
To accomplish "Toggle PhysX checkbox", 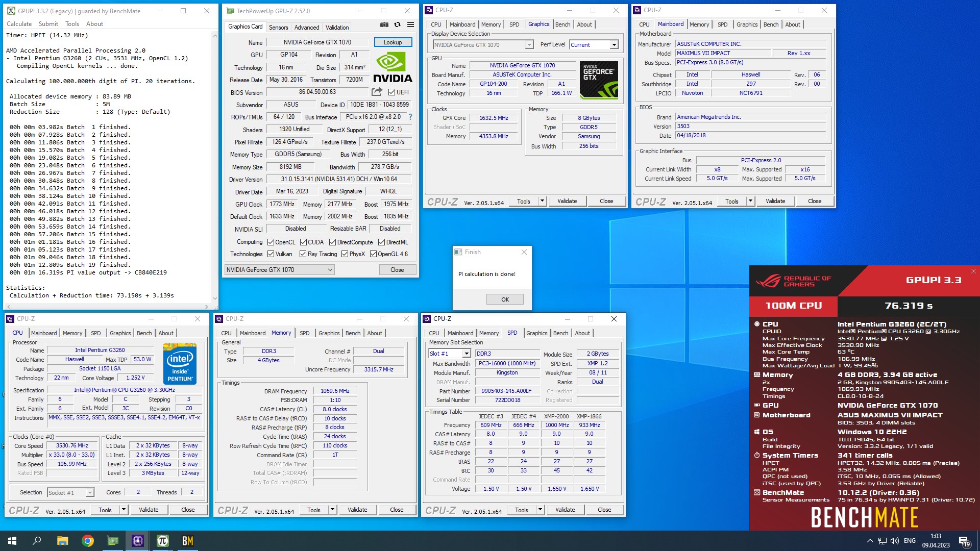I will tap(345, 254).
